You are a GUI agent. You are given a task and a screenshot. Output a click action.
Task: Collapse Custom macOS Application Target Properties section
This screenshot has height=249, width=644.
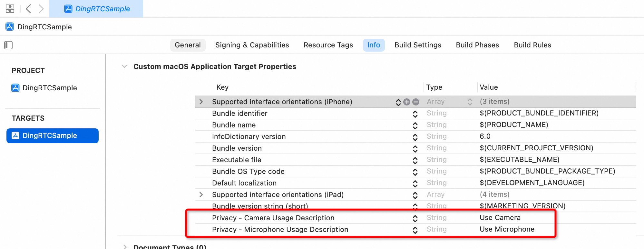point(124,66)
